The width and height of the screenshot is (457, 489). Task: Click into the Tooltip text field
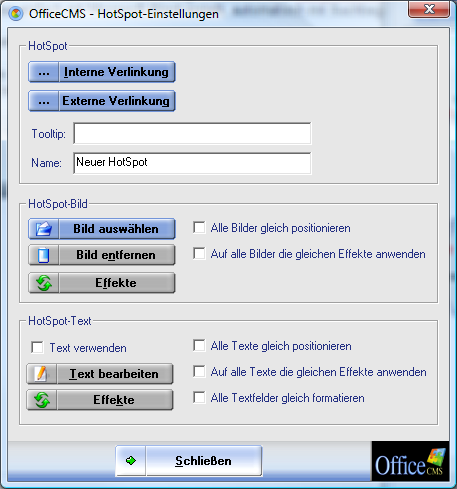pyautogui.click(x=192, y=133)
